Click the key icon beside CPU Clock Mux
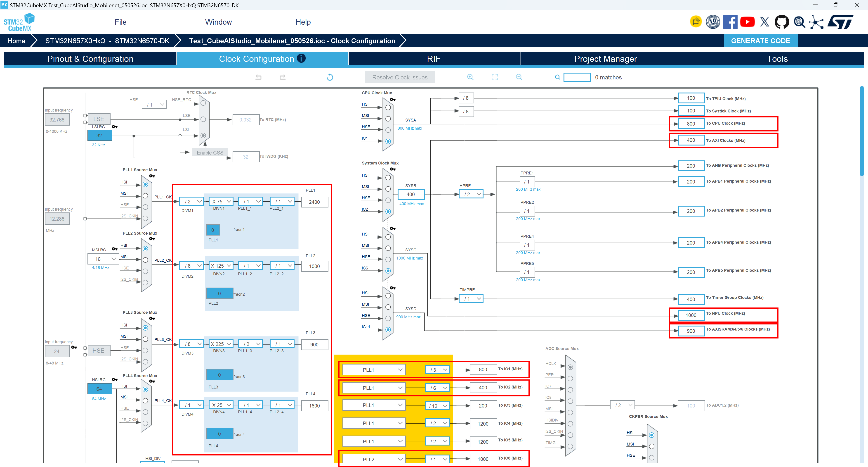Viewport: 868px width, 467px height. (x=393, y=100)
